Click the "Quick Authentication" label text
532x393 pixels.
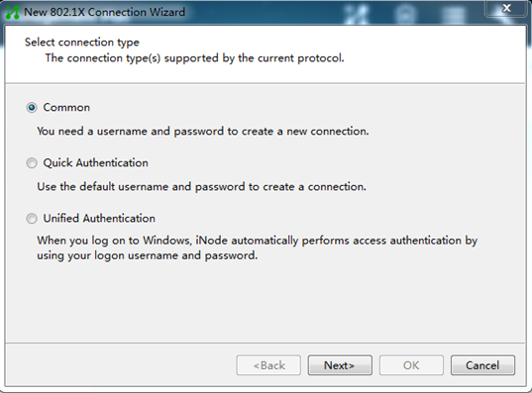click(x=96, y=163)
